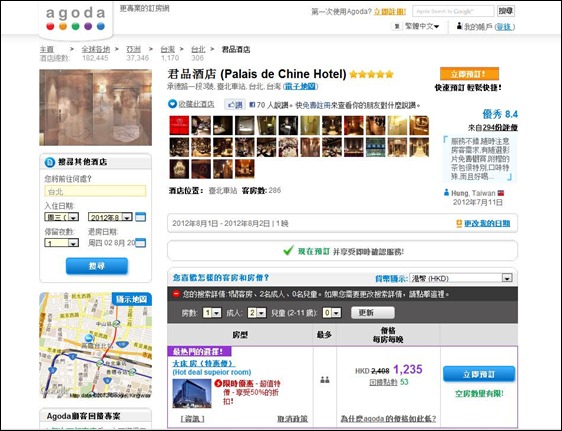
Task: Open the nights of stay dropdown
Action: point(61,243)
